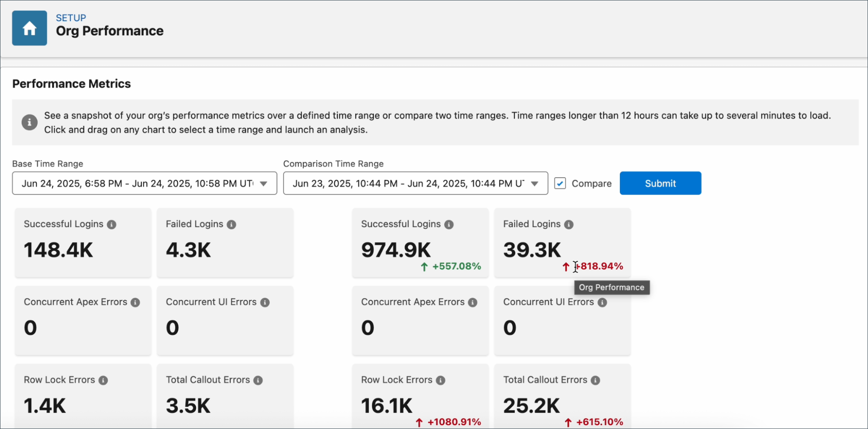
Task: Click the info icon beside Total Callout Errors 3.5K
Action: [258, 380]
